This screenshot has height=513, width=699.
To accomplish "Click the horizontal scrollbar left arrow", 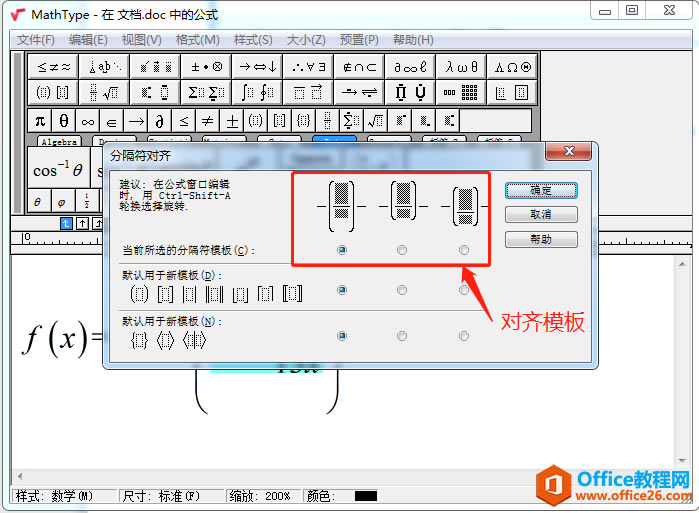I will tap(20, 476).
